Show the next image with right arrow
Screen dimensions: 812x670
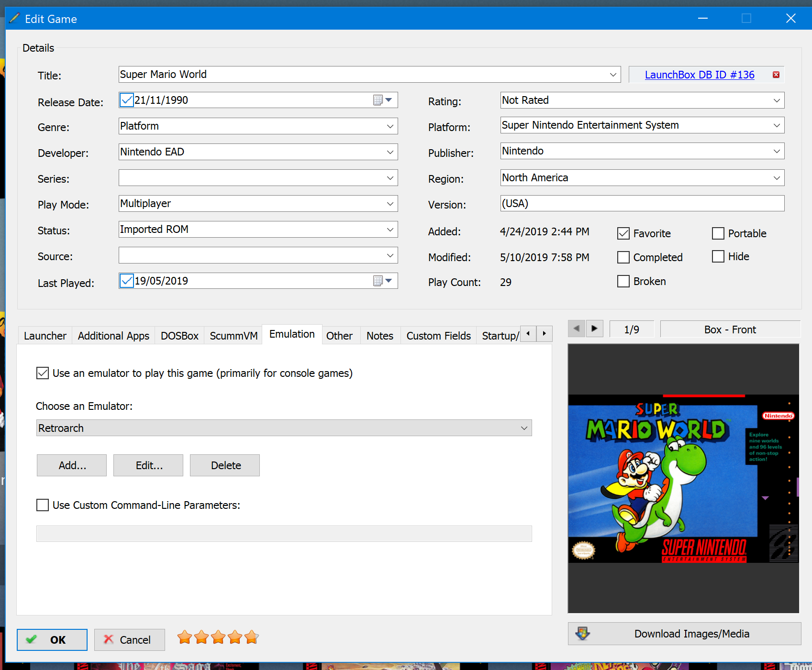(594, 329)
